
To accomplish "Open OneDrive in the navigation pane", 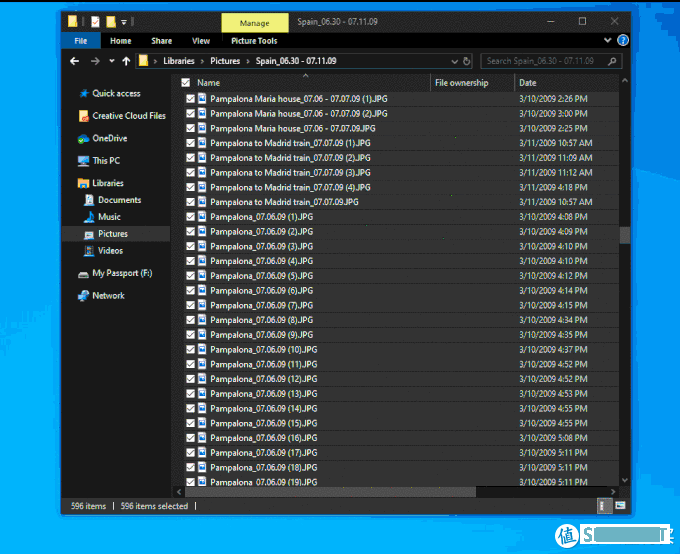I will [x=109, y=138].
